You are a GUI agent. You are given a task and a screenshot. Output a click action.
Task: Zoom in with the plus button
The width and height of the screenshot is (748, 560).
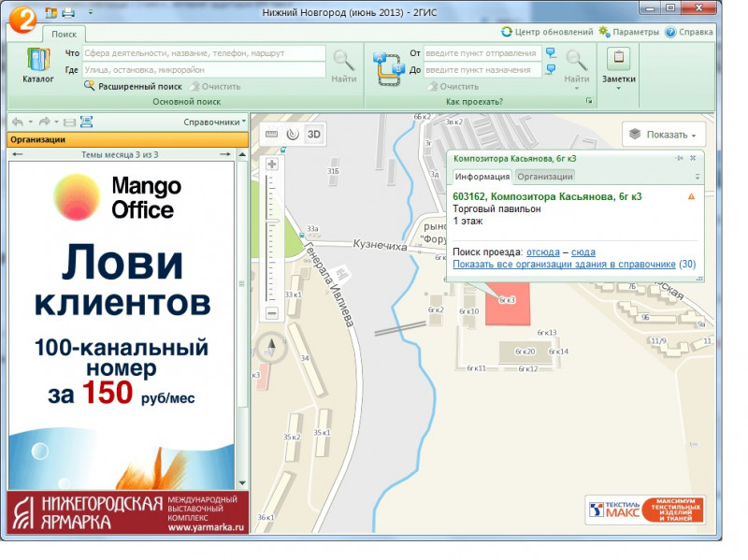pyautogui.click(x=272, y=165)
